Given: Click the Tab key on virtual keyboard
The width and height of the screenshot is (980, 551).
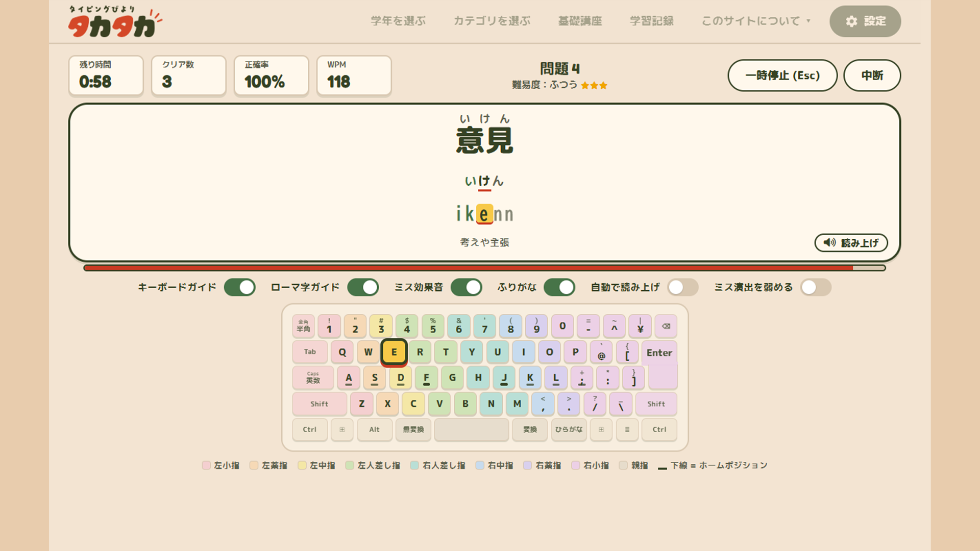Looking at the screenshot, I should (x=310, y=352).
